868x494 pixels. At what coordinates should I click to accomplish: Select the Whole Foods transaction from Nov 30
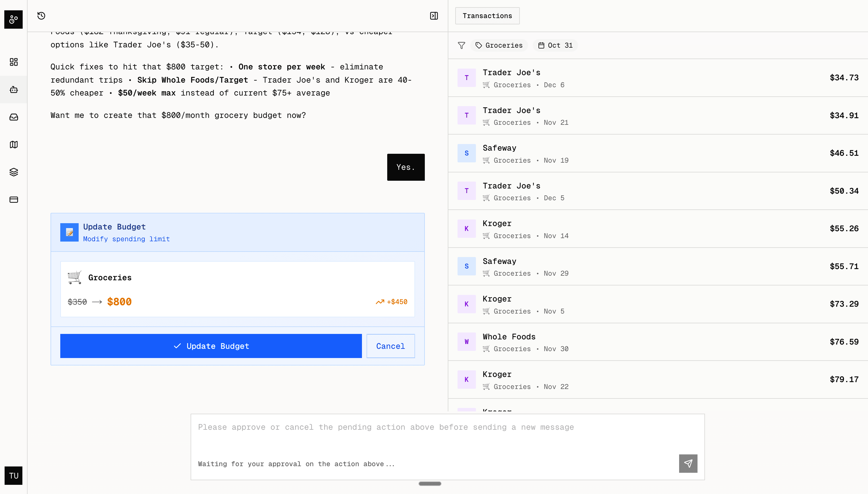645,342
